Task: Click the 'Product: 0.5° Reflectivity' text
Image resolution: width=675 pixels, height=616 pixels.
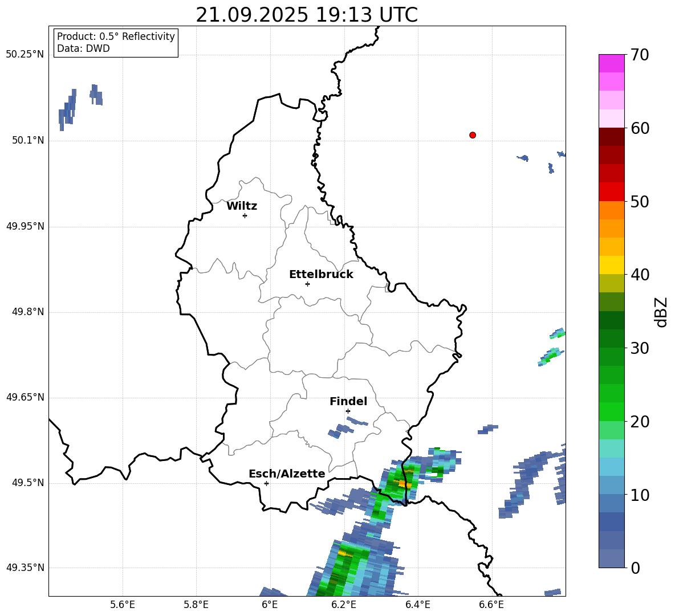Action: 116,36
